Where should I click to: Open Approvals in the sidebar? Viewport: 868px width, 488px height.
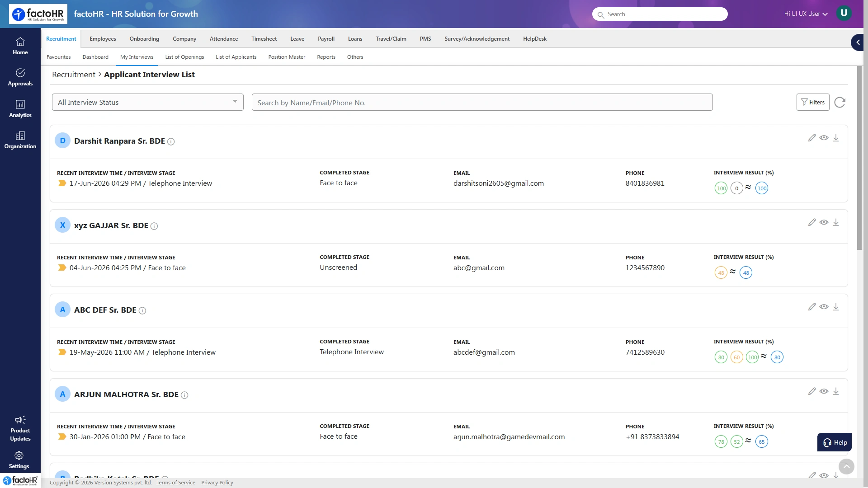click(x=20, y=77)
